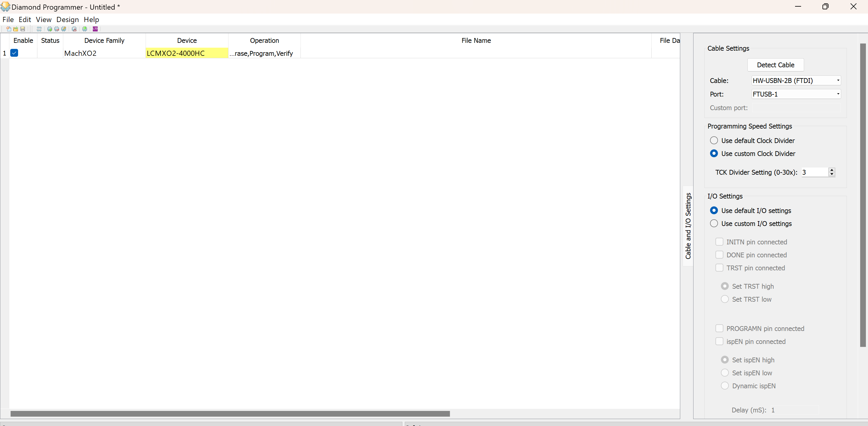Screen dimensions: 868x426
Task: Click the Program device green arrow icon
Action: click(85, 29)
